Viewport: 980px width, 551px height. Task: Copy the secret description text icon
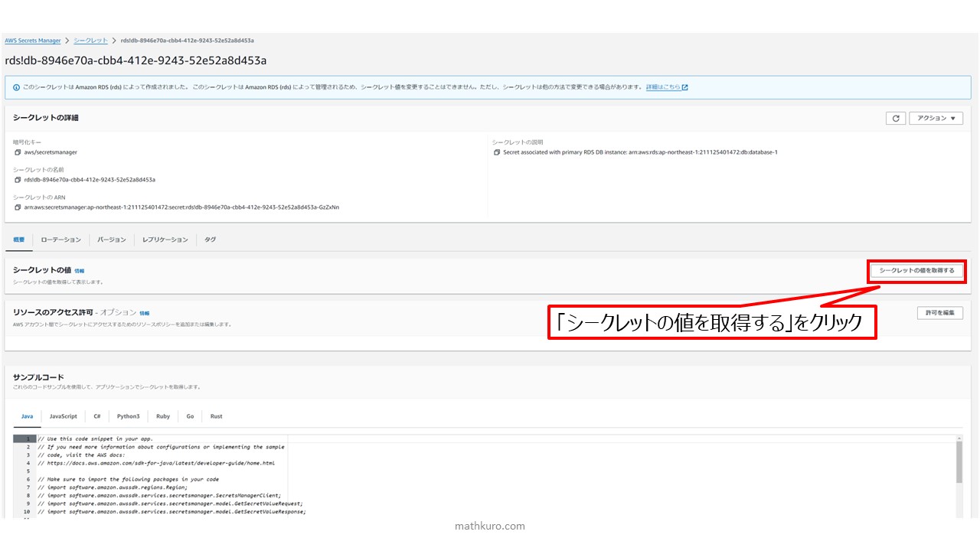click(x=497, y=152)
